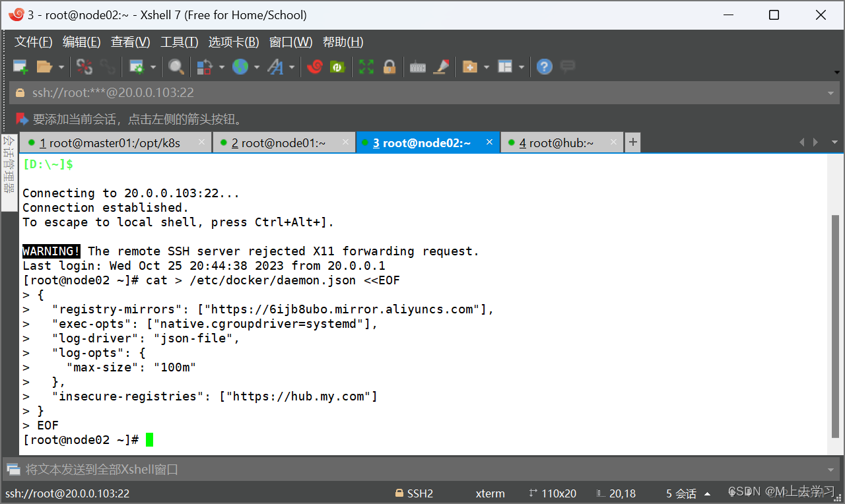
Task: Click the Font toolbar icon
Action: click(275, 67)
